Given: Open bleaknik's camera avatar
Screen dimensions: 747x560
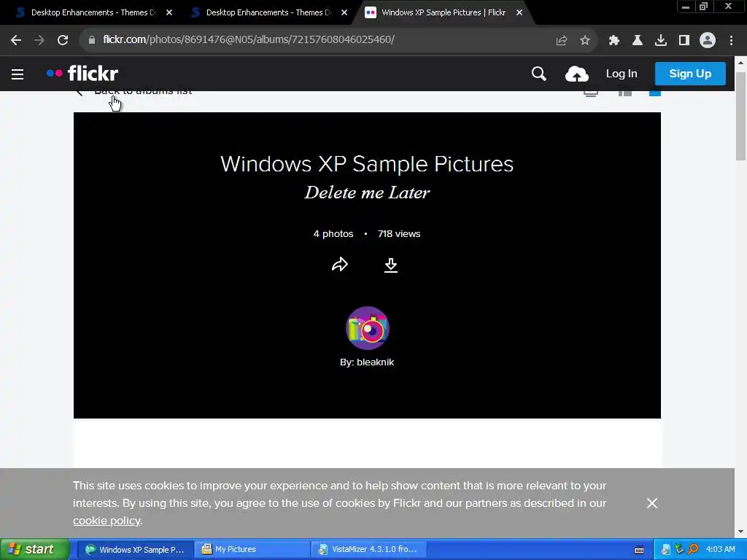Looking at the screenshot, I should pyautogui.click(x=368, y=328).
